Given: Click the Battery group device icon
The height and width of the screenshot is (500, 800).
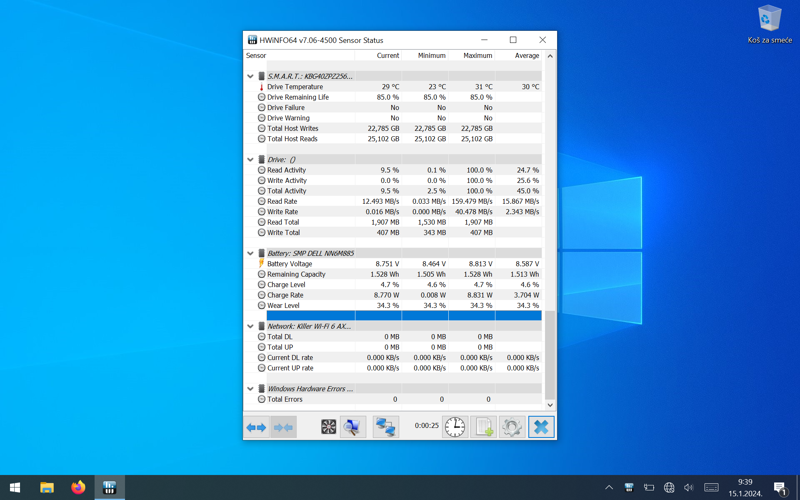Looking at the screenshot, I should [262, 253].
